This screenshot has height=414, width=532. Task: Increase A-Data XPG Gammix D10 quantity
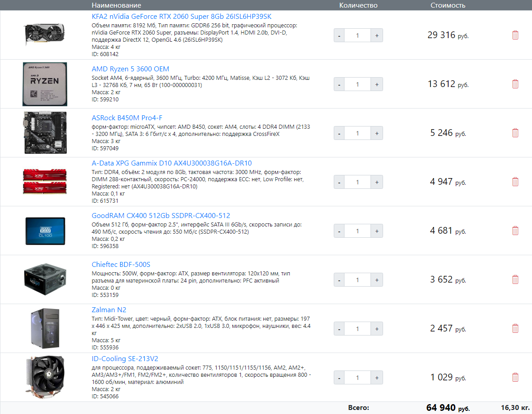tap(377, 182)
